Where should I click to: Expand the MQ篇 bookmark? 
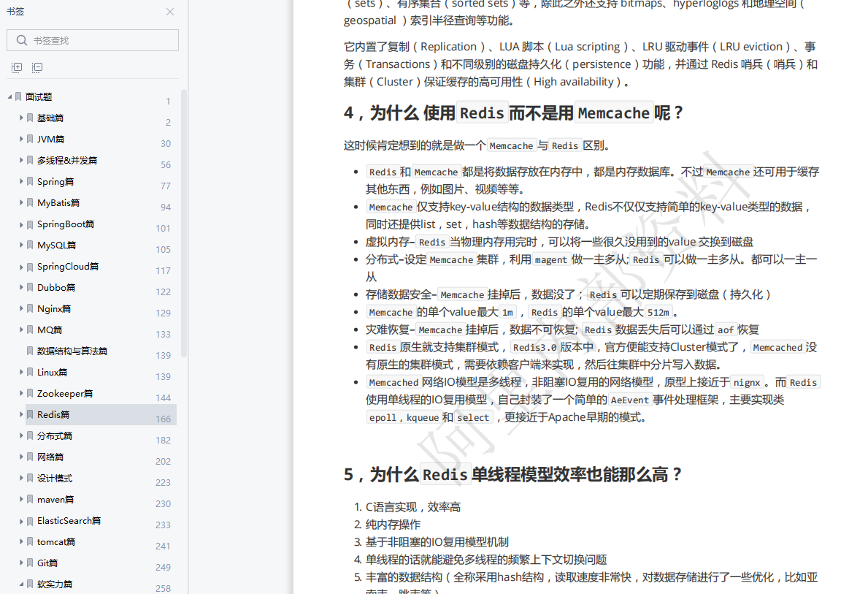(22, 330)
